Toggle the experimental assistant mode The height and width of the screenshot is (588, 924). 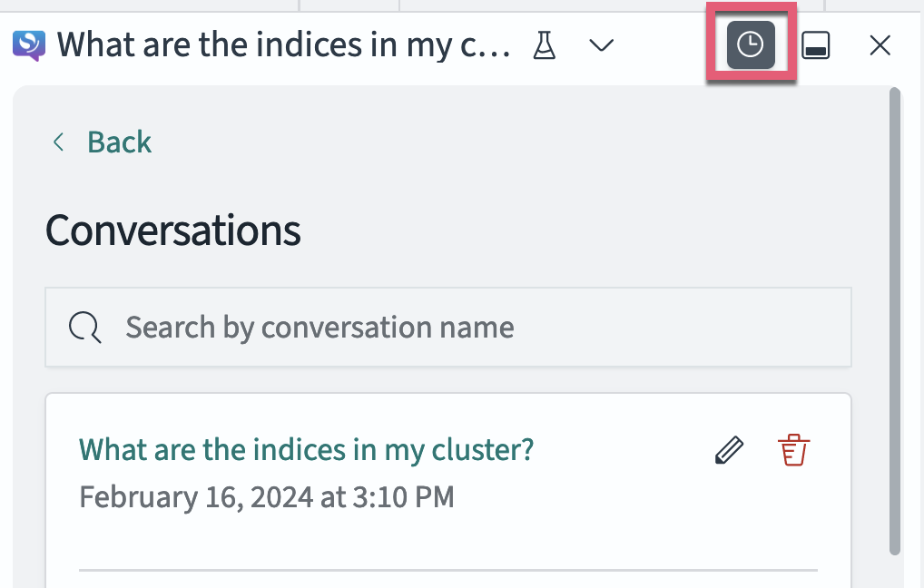(x=543, y=44)
